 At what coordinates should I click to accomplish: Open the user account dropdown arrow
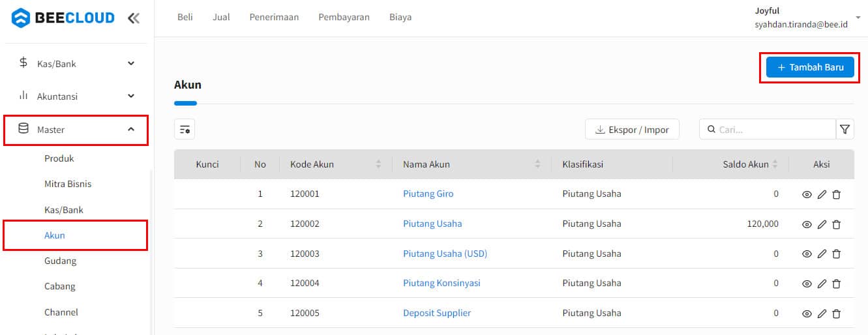tap(858, 18)
